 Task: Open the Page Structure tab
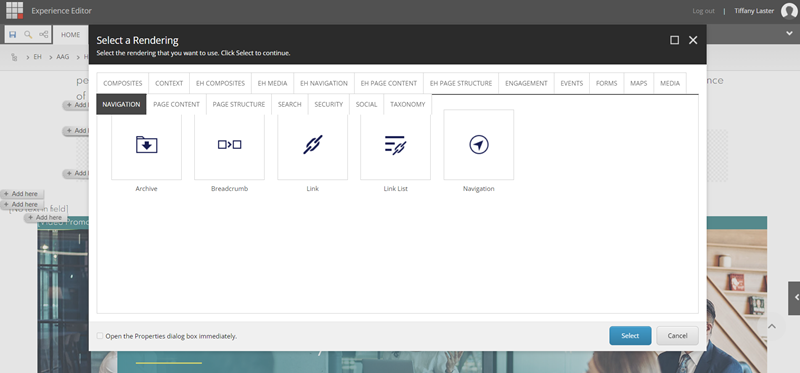point(239,104)
